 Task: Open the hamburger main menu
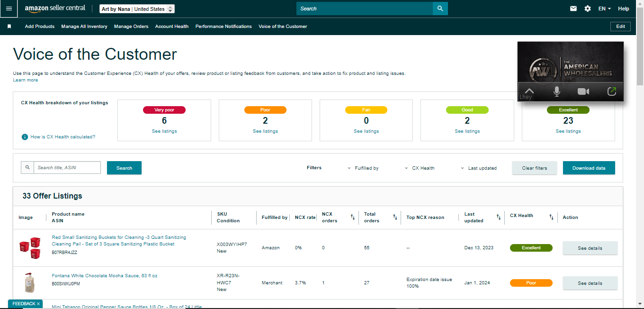point(9,9)
